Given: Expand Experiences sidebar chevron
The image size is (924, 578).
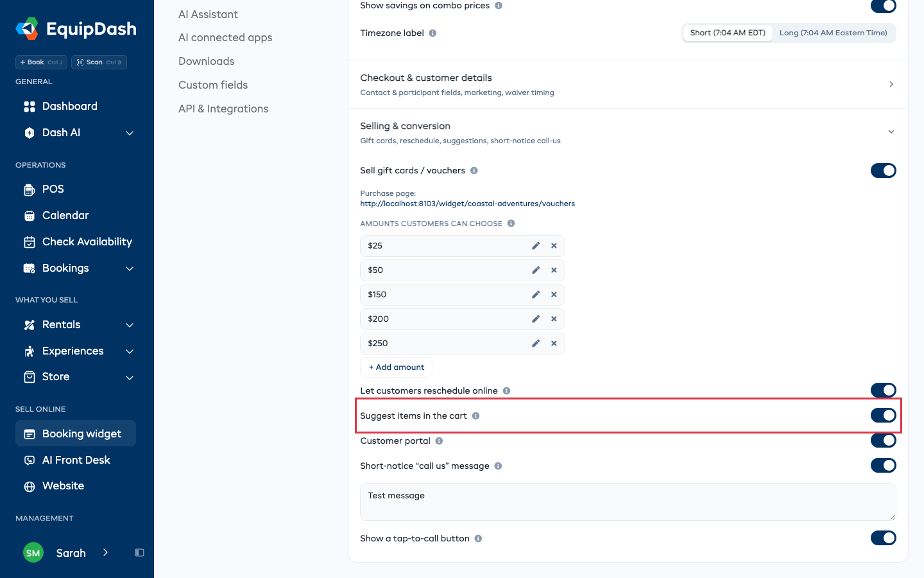Looking at the screenshot, I should [x=130, y=351].
